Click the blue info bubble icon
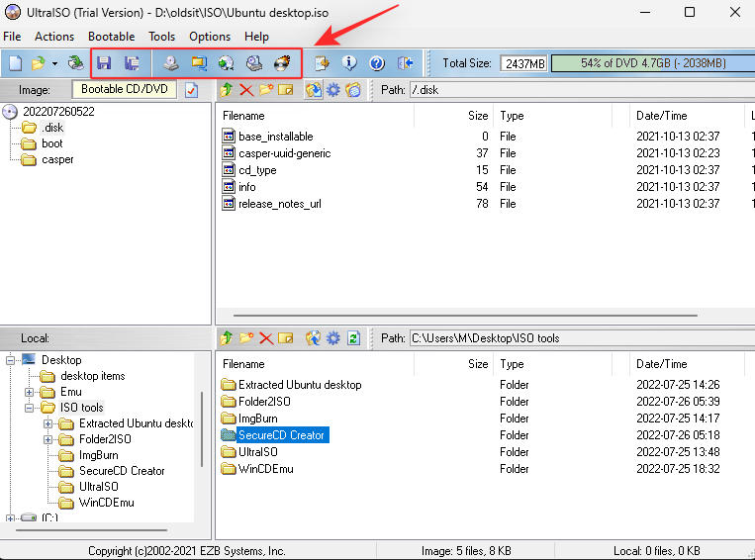This screenshot has height=560, width=755. coord(349,63)
